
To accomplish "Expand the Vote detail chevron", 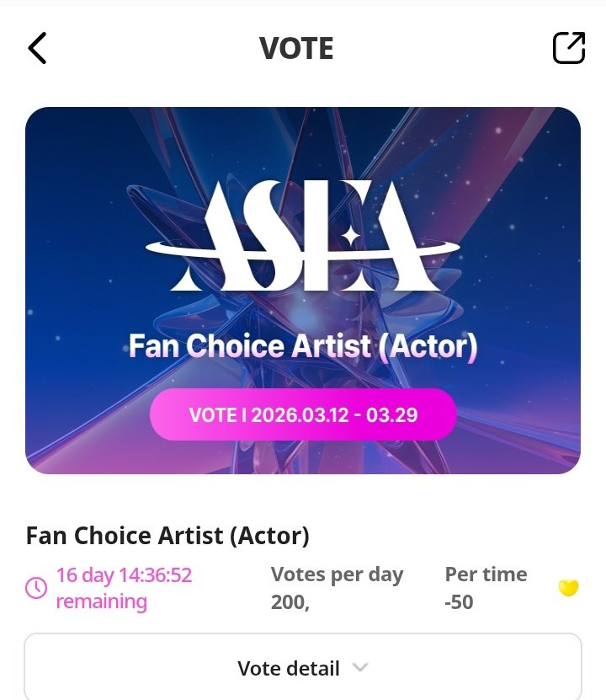I will click(360, 667).
